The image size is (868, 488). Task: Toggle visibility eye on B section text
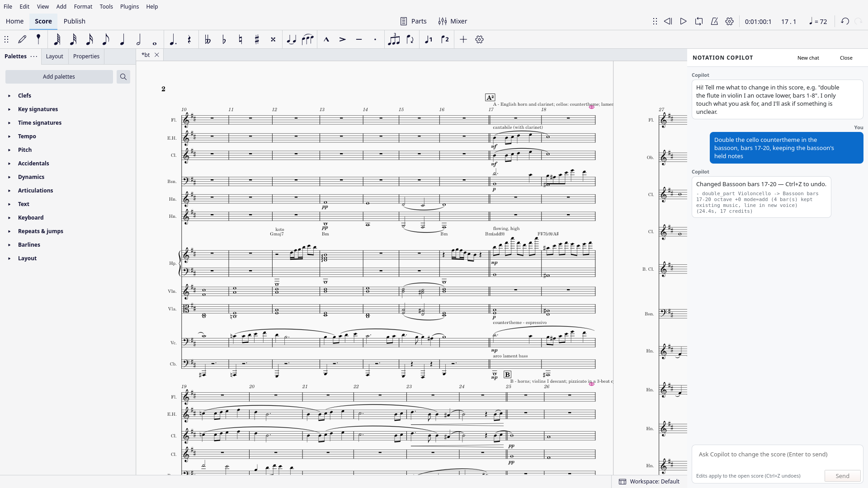[x=592, y=384]
